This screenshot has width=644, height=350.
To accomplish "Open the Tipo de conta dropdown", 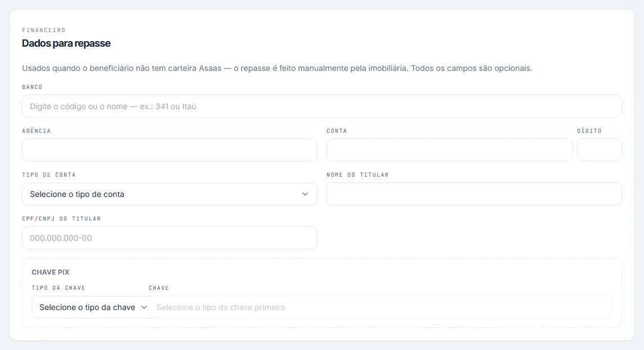I will (169, 194).
